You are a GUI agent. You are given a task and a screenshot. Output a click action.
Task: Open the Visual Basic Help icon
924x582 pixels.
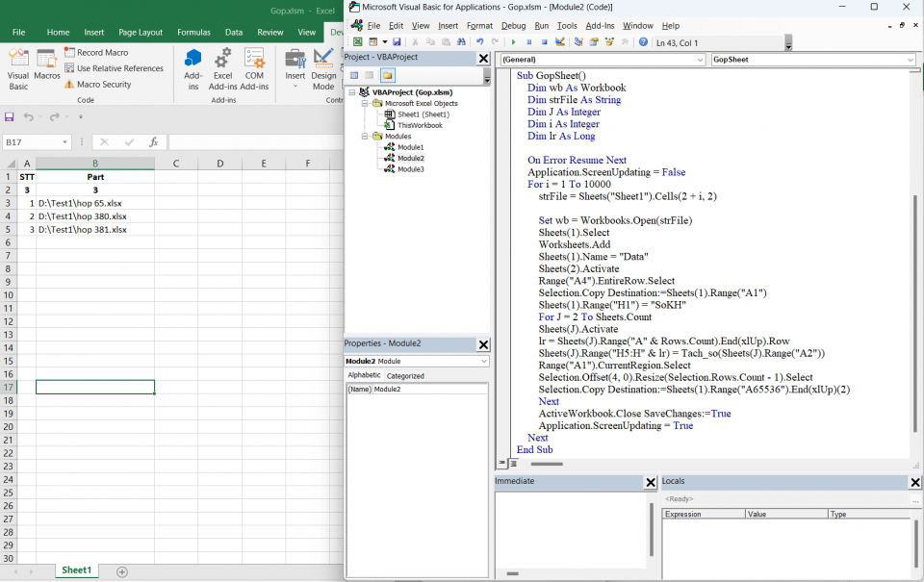pos(643,42)
